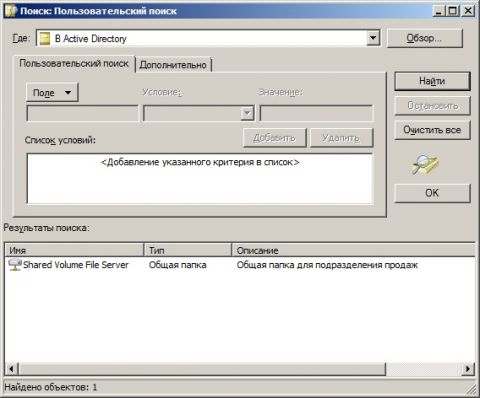Image resolution: width=480 pixels, height=398 pixels.
Task: Click the Общая папка type cell
Action: [x=177, y=265]
